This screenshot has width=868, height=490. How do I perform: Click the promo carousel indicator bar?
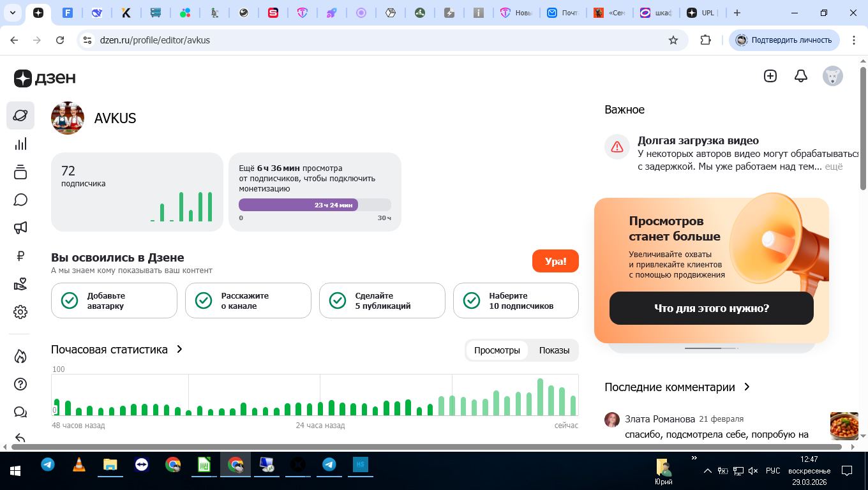[712, 348]
